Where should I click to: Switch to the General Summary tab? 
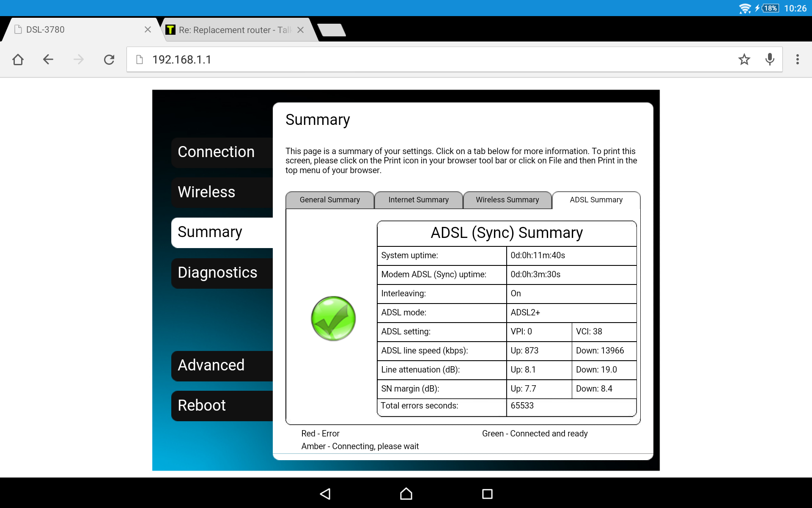[329, 200]
